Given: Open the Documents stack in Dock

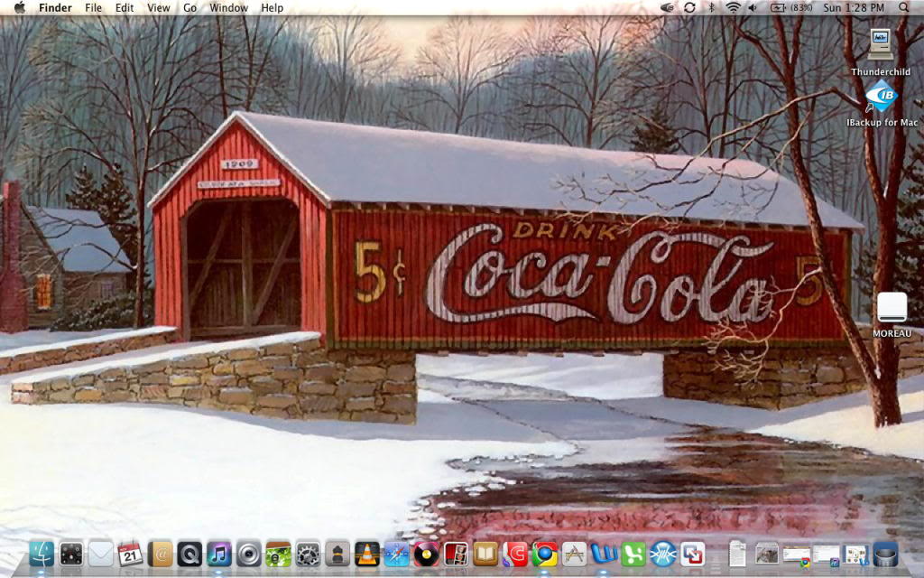Looking at the screenshot, I should point(737,554).
